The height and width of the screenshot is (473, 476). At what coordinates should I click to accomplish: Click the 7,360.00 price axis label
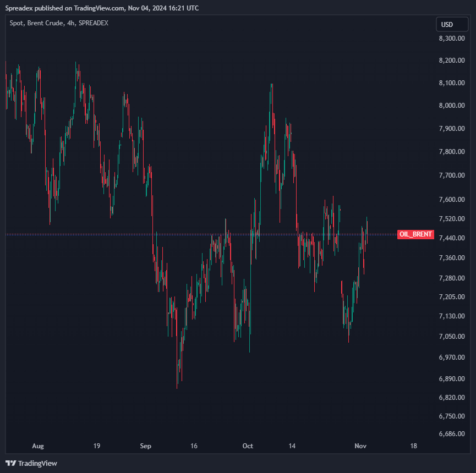(x=452, y=257)
